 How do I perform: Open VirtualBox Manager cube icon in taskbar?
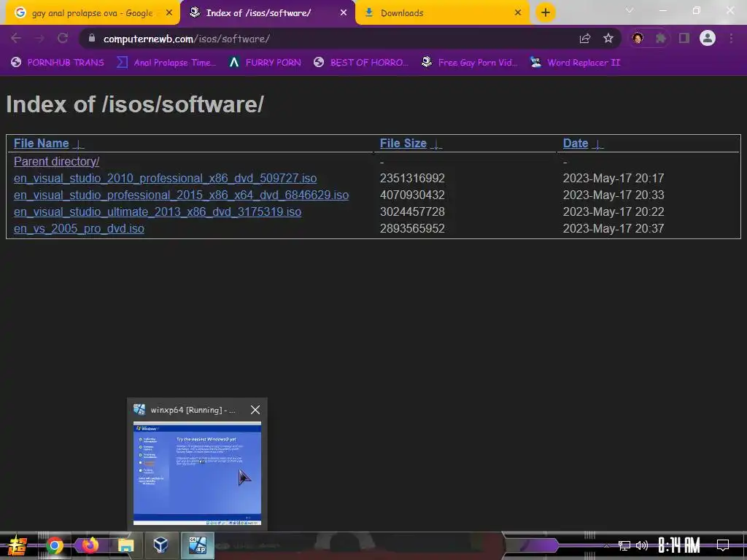[161, 544]
